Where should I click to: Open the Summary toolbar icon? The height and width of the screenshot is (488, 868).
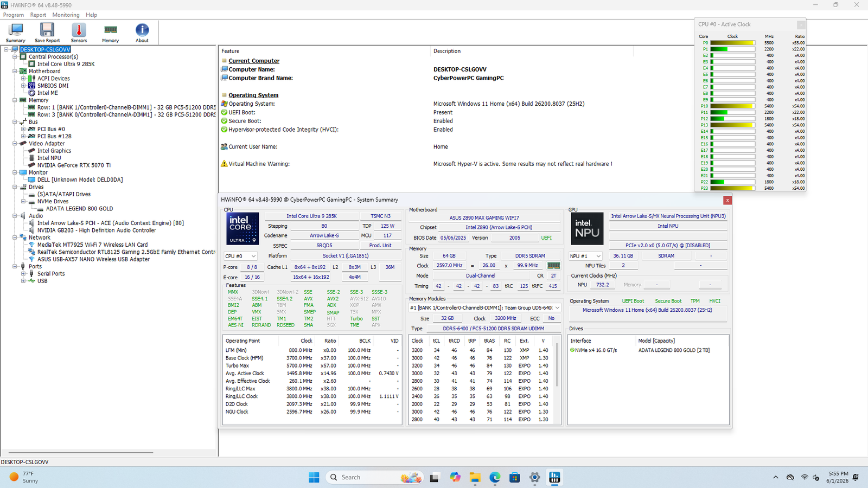coord(15,33)
